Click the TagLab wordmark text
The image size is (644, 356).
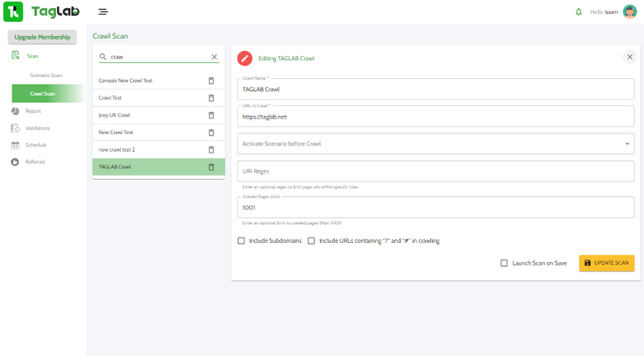tap(55, 12)
